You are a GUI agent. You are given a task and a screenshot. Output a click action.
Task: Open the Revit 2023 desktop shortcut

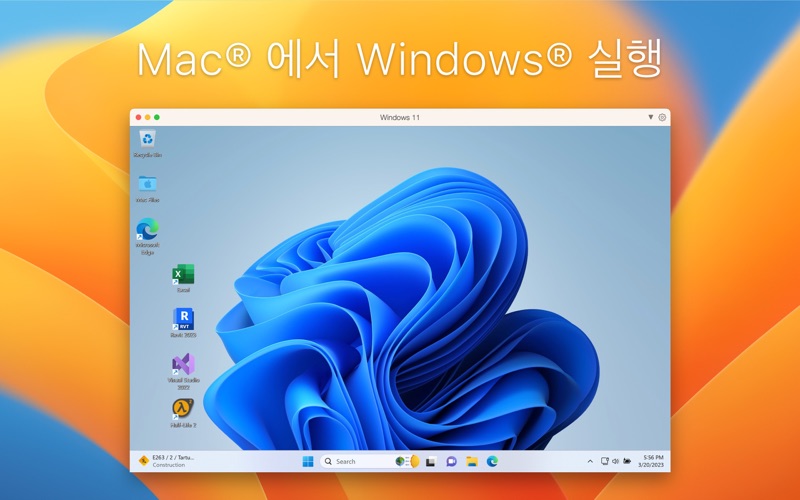click(x=183, y=323)
